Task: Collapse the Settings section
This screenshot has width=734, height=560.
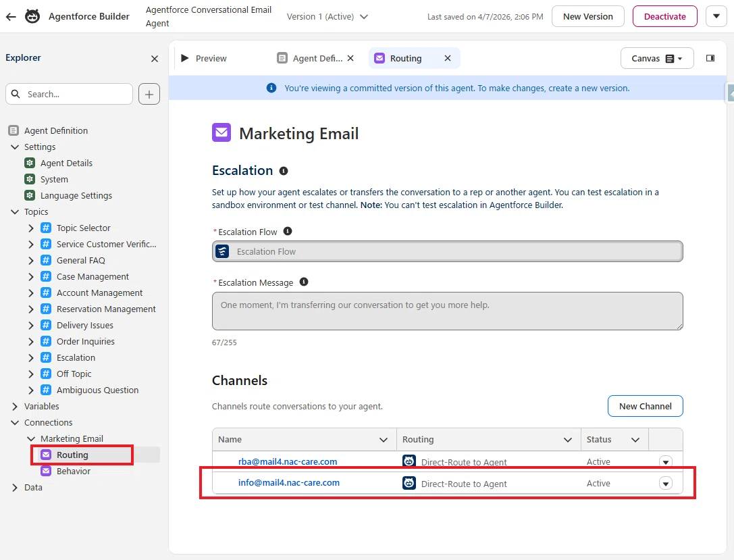Action: pyautogui.click(x=15, y=147)
